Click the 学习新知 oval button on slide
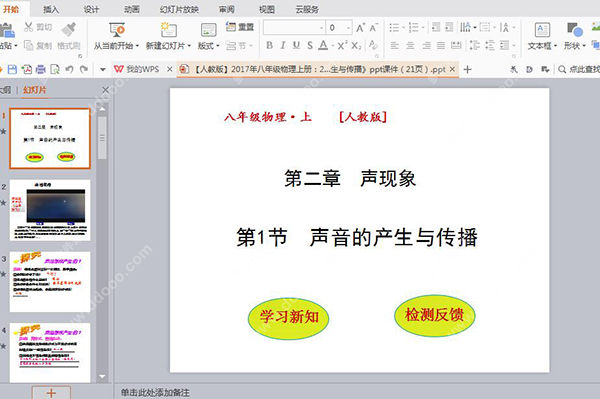 (289, 318)
